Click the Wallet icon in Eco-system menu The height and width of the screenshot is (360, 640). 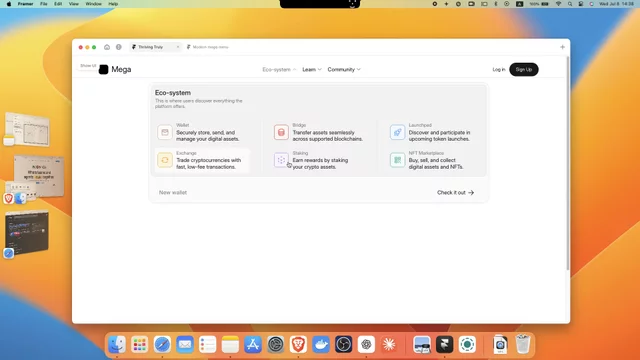point(165,132)
